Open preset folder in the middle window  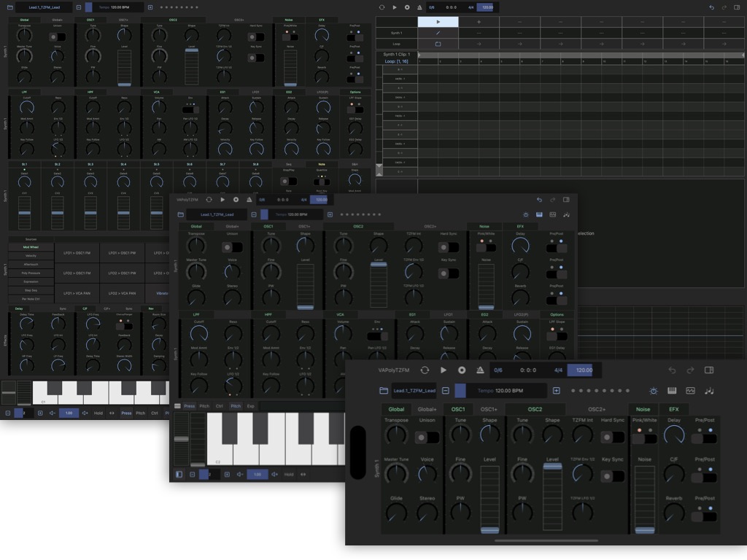coord(181,215)
